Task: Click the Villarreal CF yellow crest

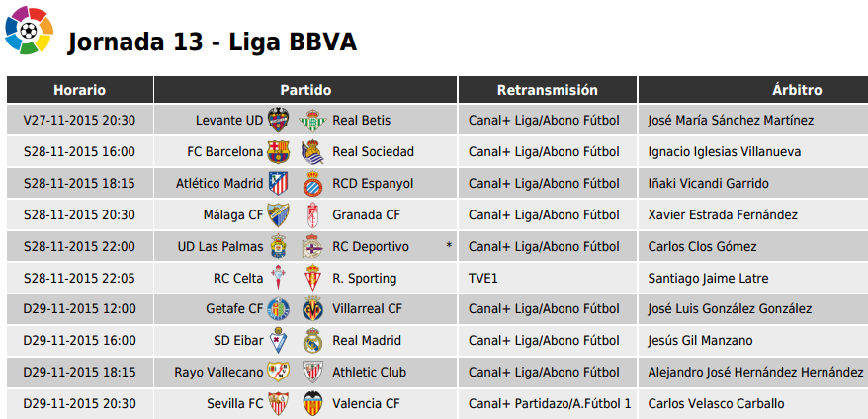Action: coord(312,309)
